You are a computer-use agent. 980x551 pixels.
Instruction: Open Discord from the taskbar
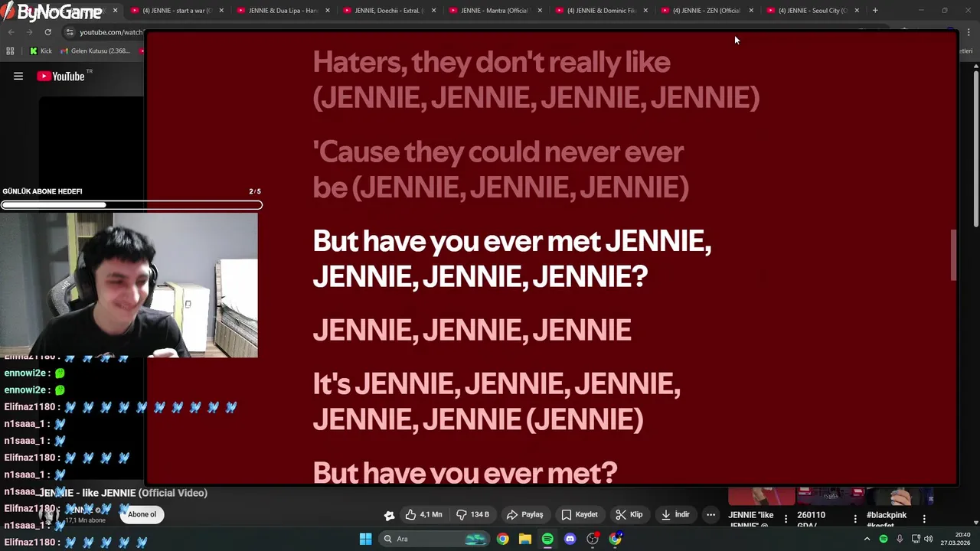pyautogui.click(x=570, y=539)
